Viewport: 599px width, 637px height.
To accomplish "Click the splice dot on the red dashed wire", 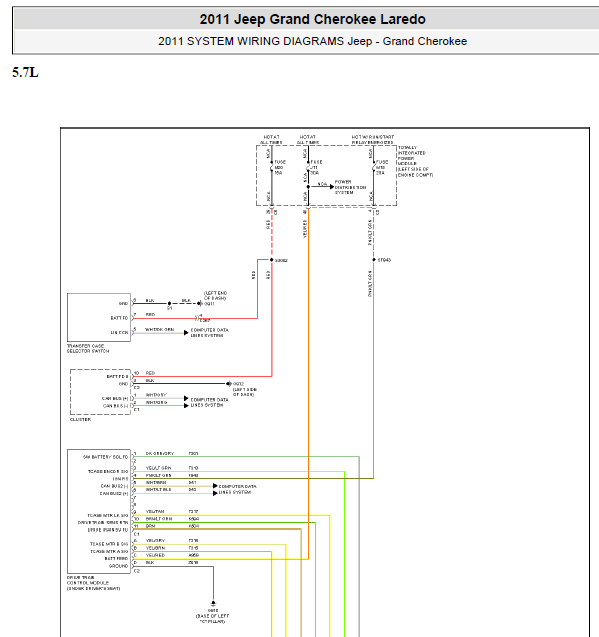I will click(272, 260).
